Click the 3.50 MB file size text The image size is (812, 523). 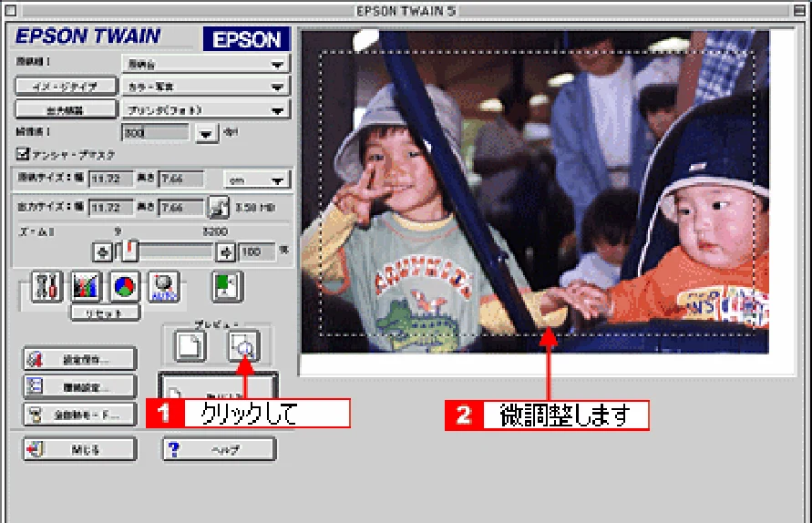[255, 207]
